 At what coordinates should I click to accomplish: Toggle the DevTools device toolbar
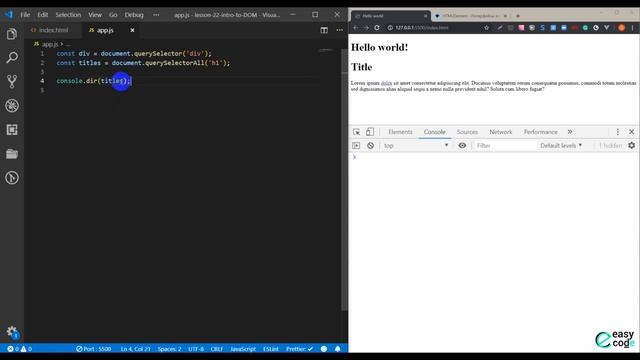[370, 132]
